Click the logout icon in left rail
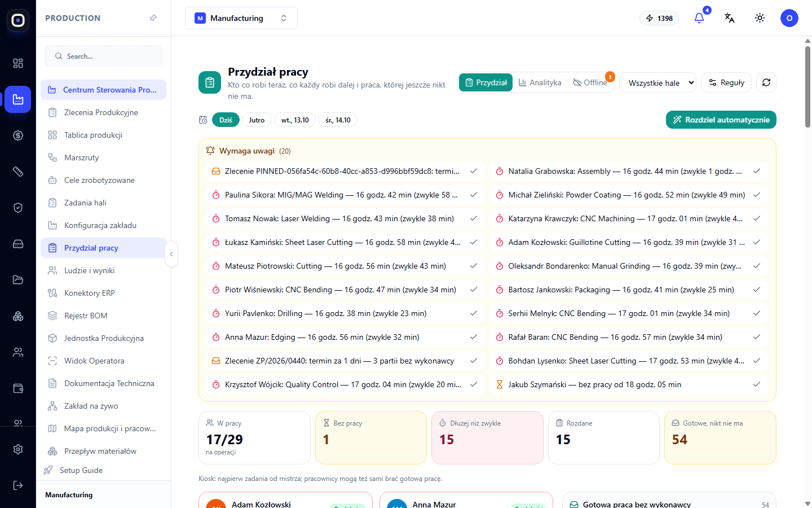 [18, 485]
